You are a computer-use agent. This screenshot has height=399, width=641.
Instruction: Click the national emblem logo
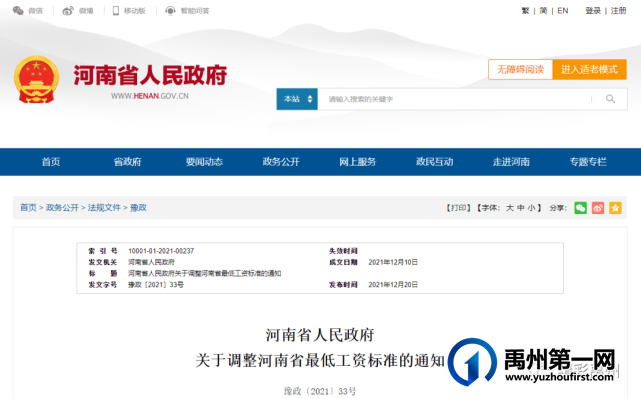coord(36,79)
